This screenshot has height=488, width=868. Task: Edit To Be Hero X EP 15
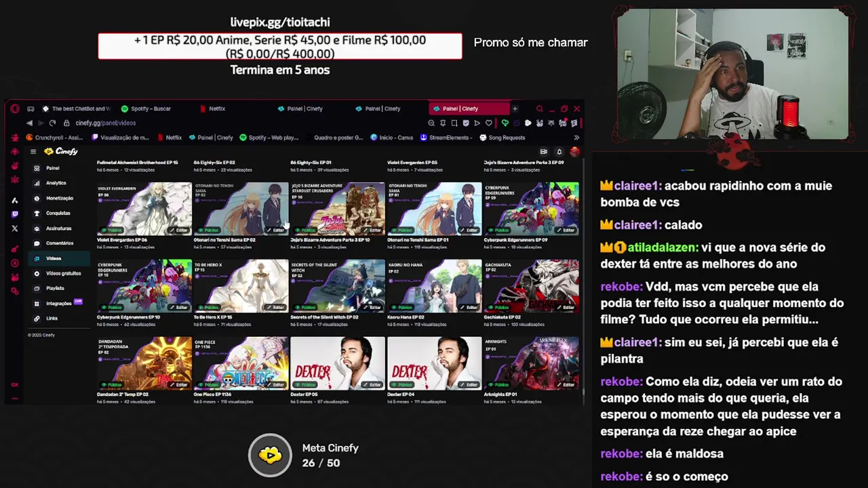[x=275, y=308]
